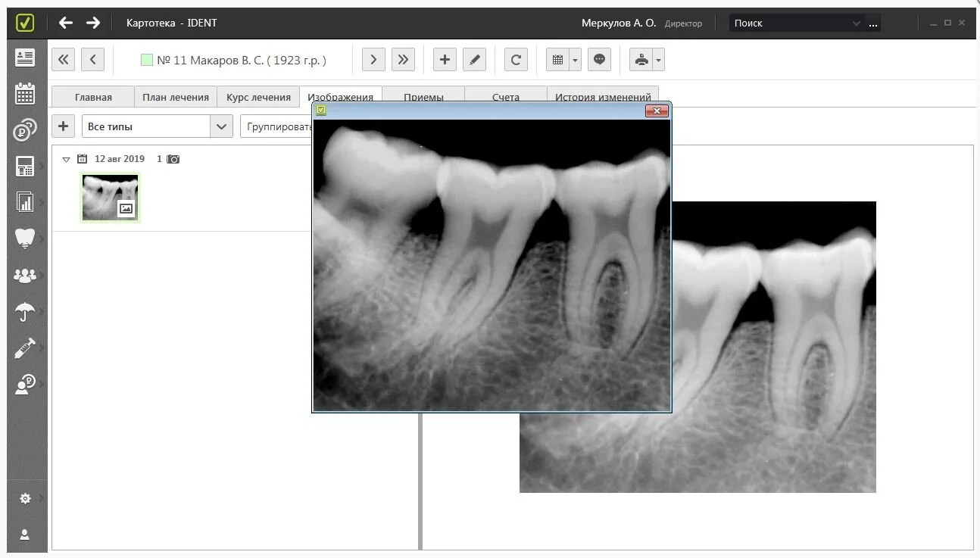Click the 12 авг 2019 date label
The image size is (980, 558).
pos(120,159)
